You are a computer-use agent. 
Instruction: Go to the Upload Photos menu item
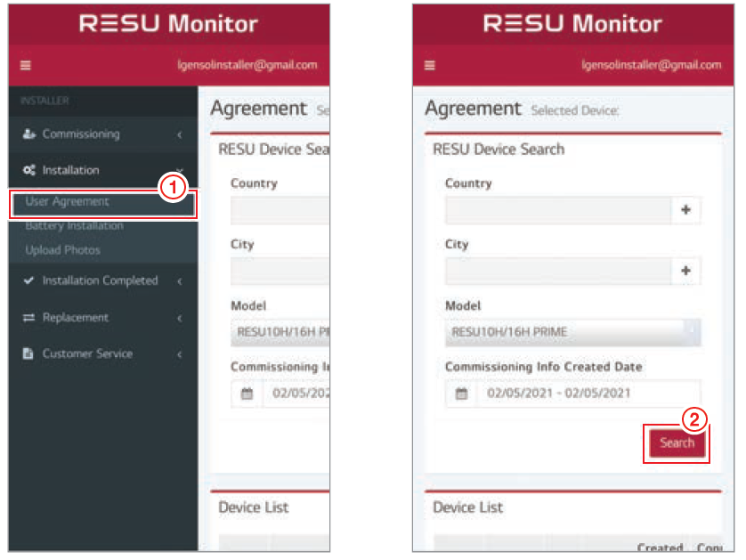tap(63, 250)
